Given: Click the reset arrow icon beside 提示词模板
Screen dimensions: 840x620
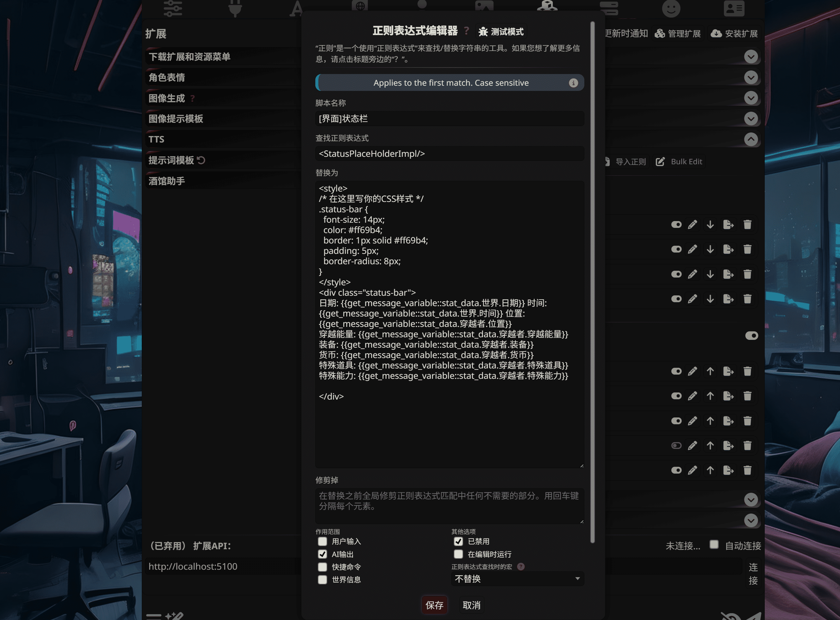Looking at the screenshot, I should pyautogui.click(x=201, y=160).
